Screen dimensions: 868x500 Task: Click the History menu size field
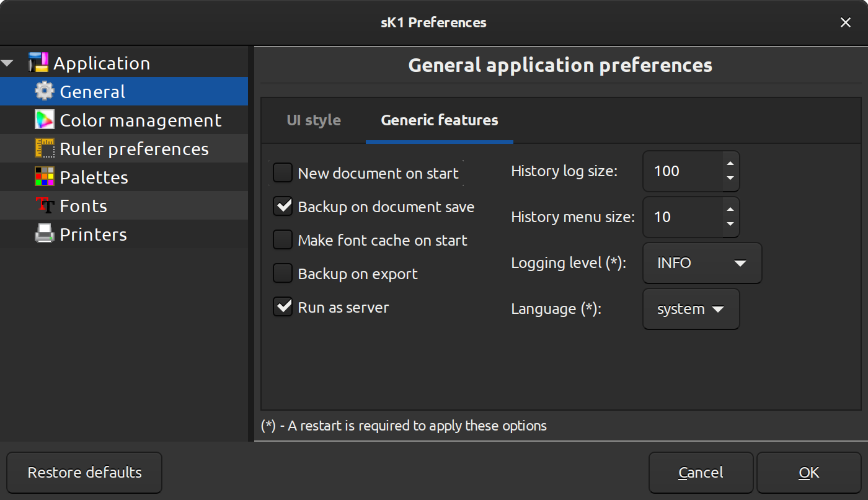pyautogui.click(x=683, y=217)
